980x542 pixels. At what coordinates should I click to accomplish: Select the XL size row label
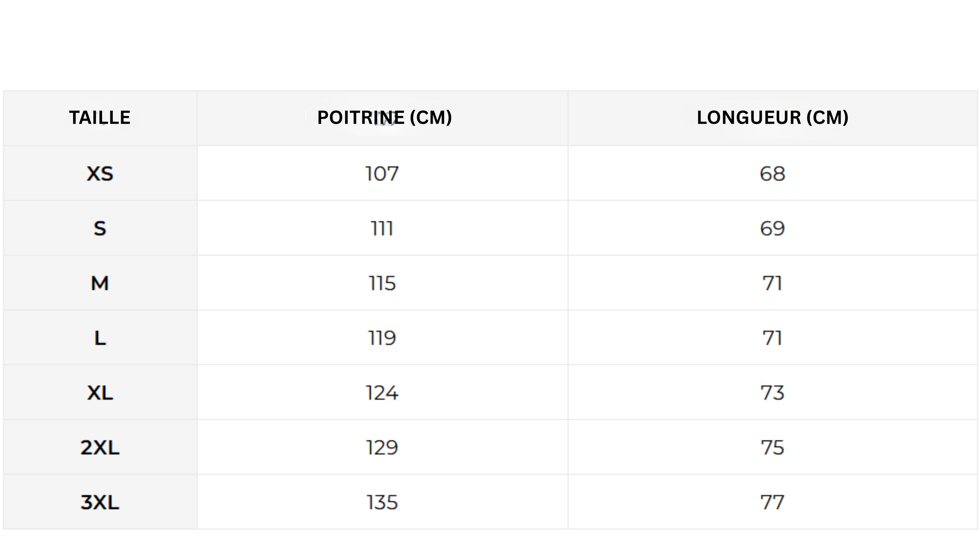point(100,393)
